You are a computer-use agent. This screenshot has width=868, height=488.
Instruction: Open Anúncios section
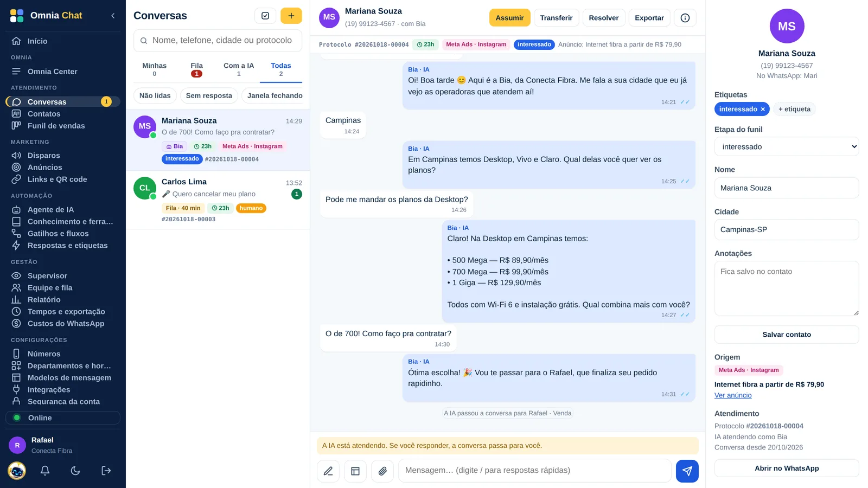(x=63, y=168)
